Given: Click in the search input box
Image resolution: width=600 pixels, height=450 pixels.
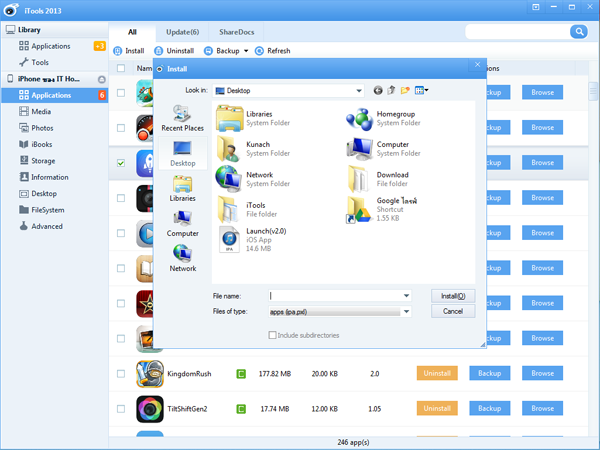Looking at the screenshot, I should (x=518, y=32).
